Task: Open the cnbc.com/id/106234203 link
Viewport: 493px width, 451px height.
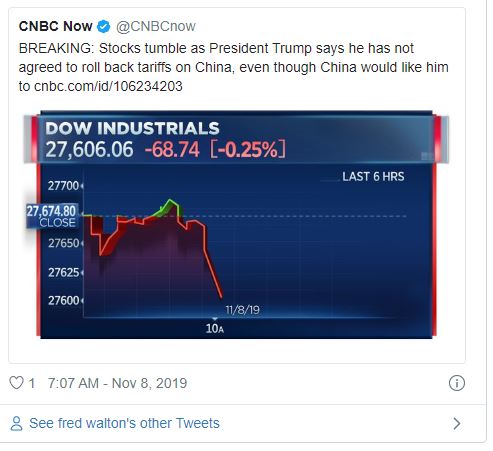Action: pyautogui.click(x=108, y=86)
